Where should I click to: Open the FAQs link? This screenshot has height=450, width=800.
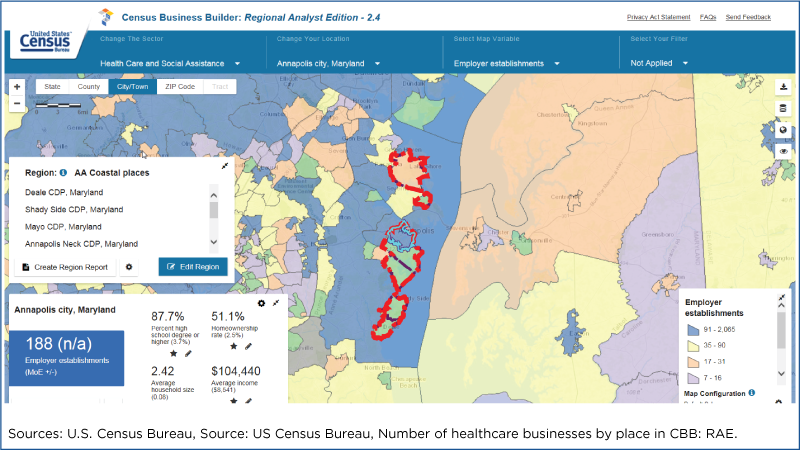[708, 17]
